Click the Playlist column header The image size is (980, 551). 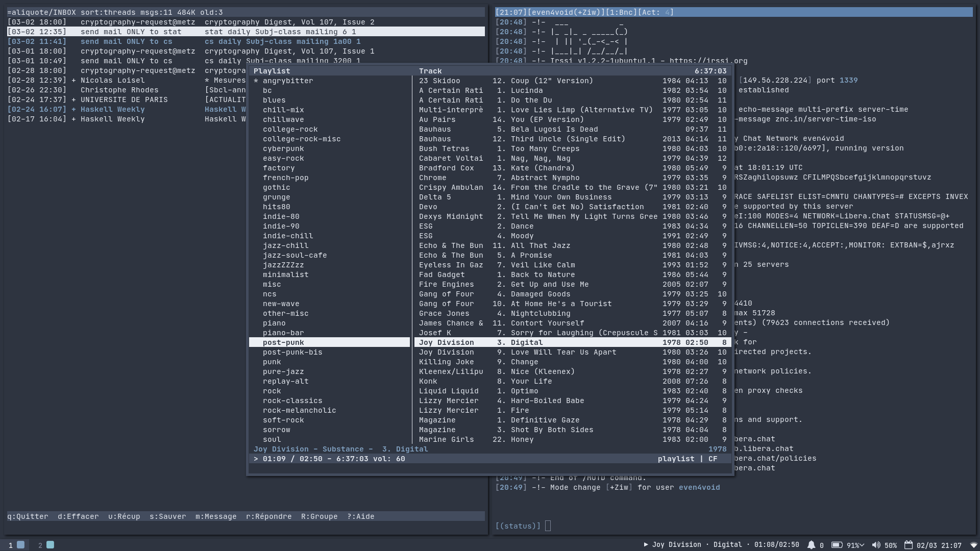[272, 71]
